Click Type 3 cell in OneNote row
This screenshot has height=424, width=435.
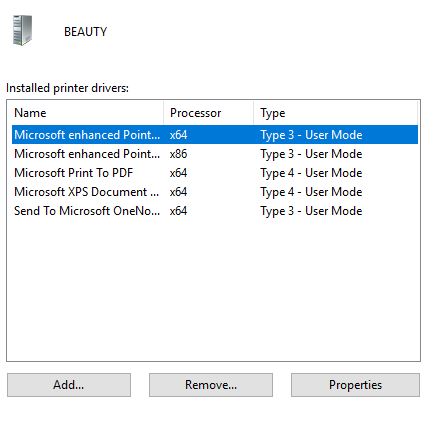pyautogui.click(x=311, y=211)
